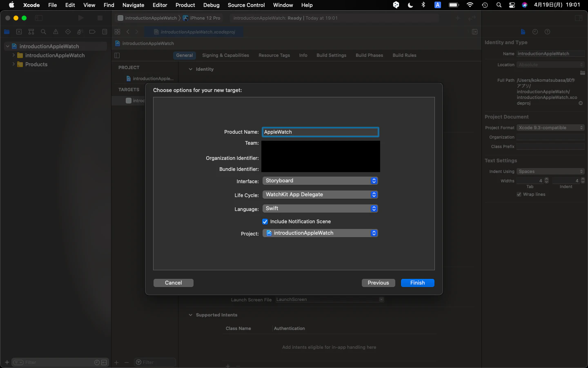
Task: Open the Find navigator magnifier icon
Action: [x=43, y=32]
